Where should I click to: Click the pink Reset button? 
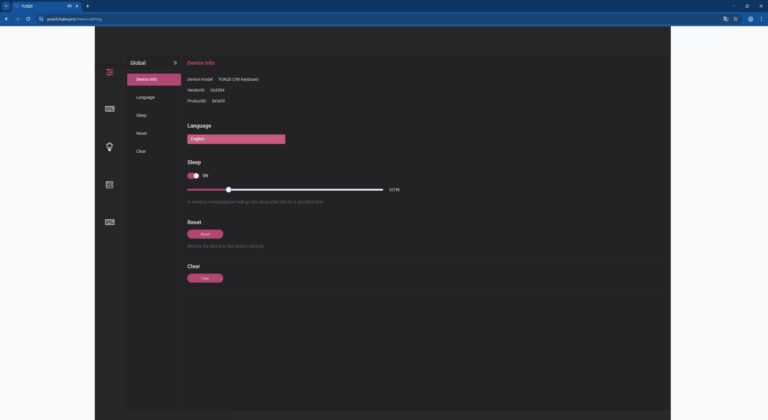(205, 234)
